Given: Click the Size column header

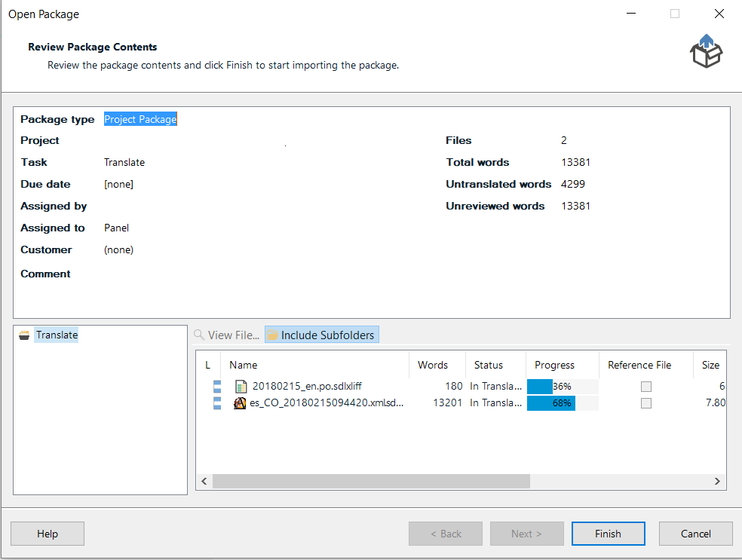Looking at the screenshot, I should point(710,365).
